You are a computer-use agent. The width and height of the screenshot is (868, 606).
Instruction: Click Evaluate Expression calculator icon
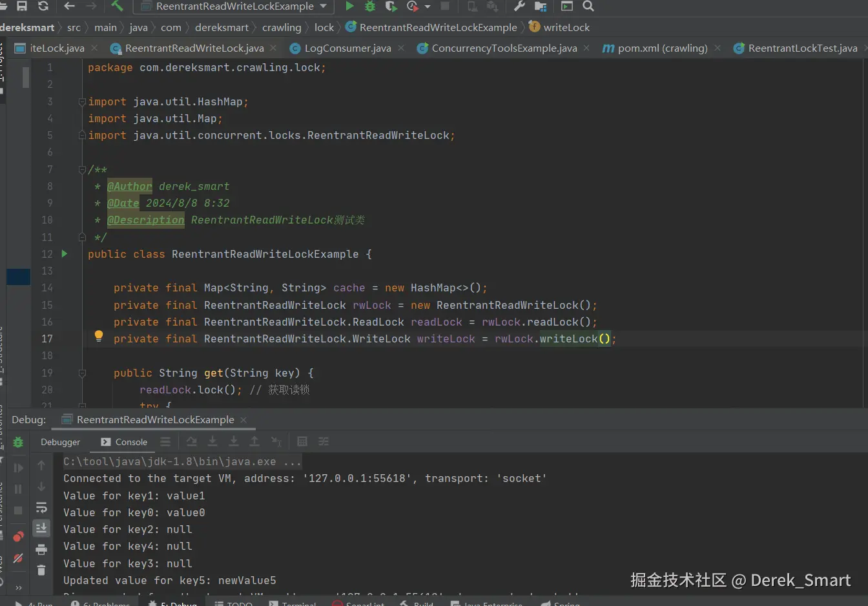pyautogui.click(x=302, y=442)
